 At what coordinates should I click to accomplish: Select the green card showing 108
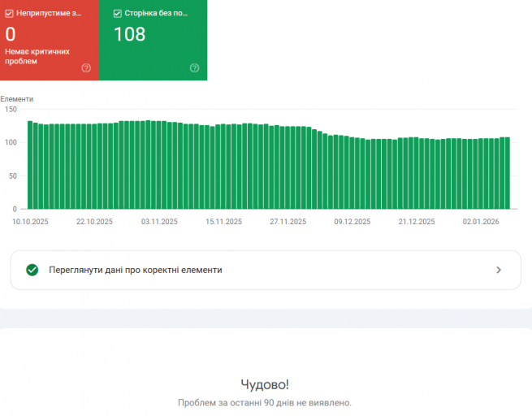point(153,40)
